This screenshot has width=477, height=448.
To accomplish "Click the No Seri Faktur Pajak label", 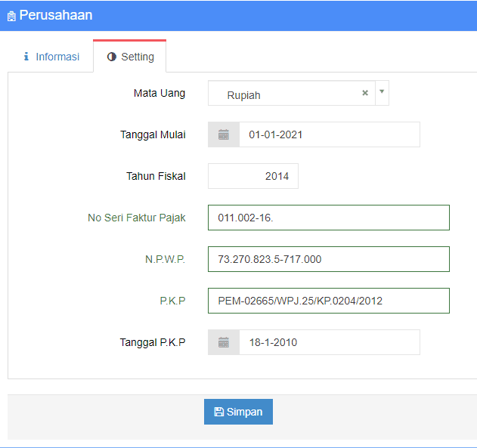I will coord(137,218).
